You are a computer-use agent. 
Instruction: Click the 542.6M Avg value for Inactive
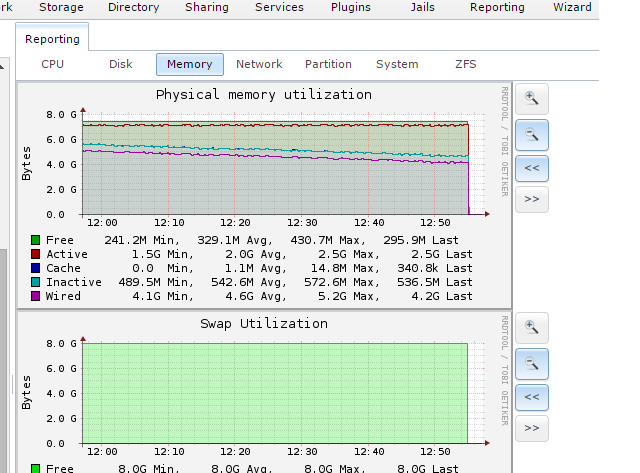tap(249, 282)
